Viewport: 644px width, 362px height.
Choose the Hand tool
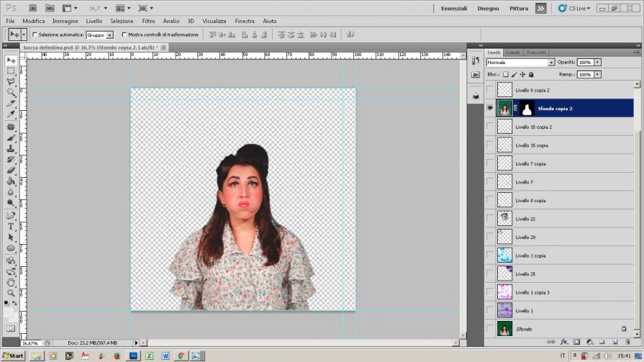point(11,282)
